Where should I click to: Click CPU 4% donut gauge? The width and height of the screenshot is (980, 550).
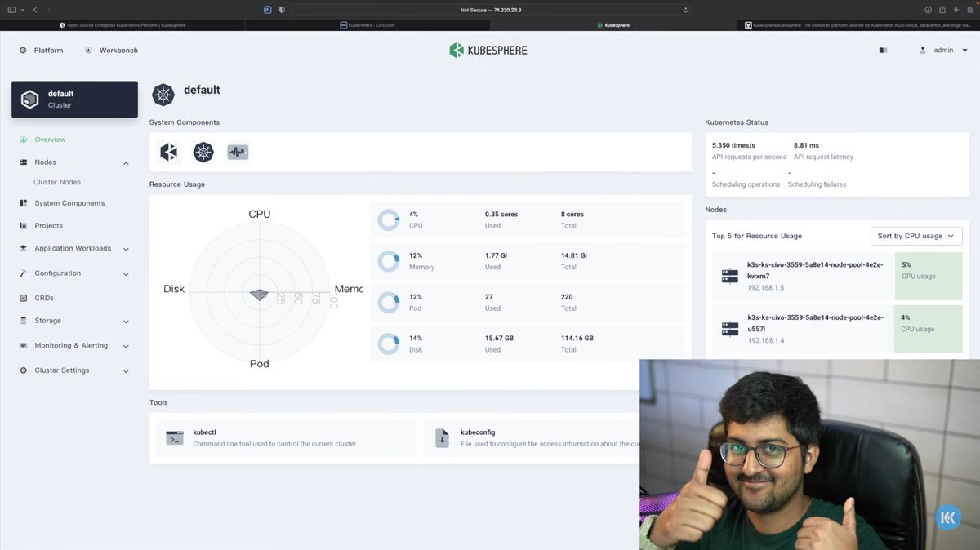pos(389,220)
